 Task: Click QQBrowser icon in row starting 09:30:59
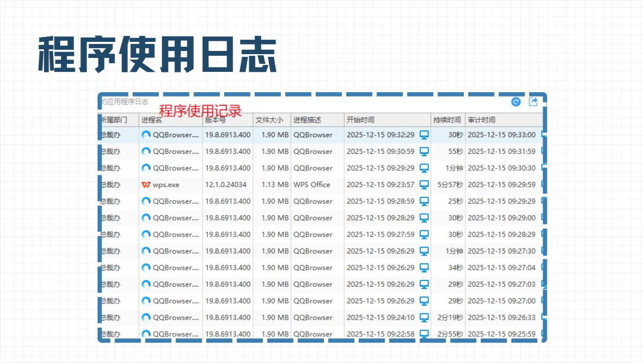pyautogui.click(x=146, y=151)
